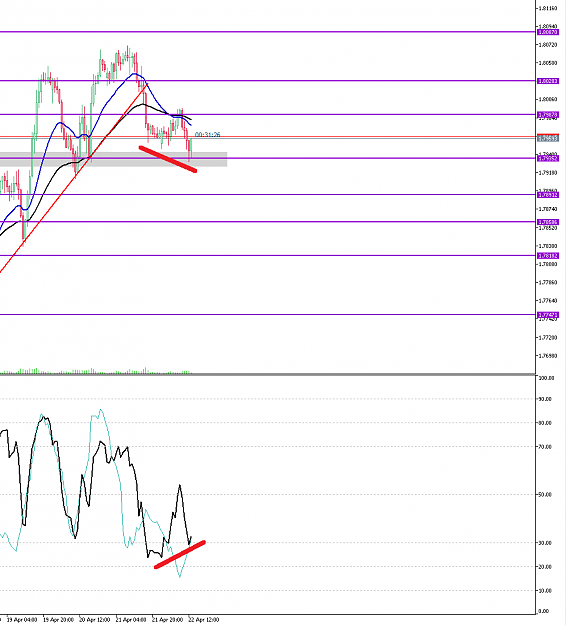The width and height of the screenshot is (566, 625).
Task: Click the purple 1.78182 price level label
Action: 548,256
